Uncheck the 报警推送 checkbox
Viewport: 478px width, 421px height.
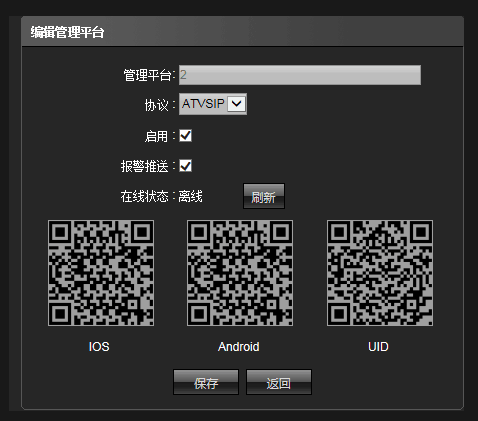click(185, 166)
